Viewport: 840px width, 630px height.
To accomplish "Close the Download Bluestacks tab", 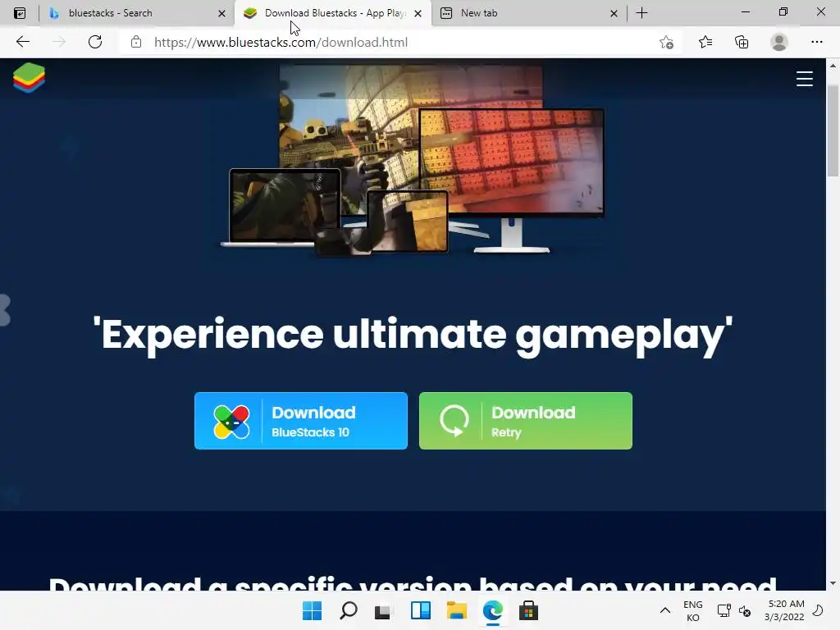I will pyautogui.click(x=418, y=13).
